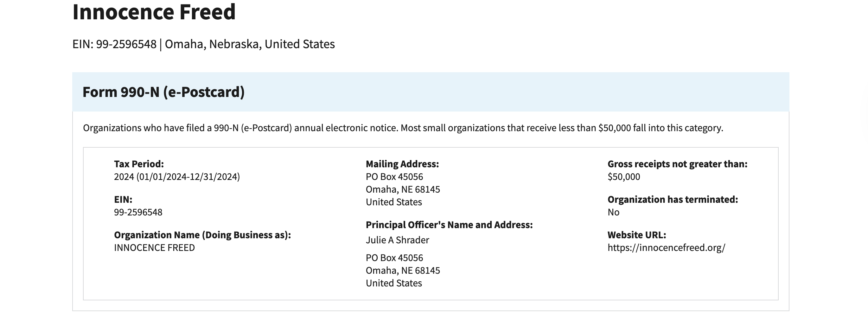868x320 pixels.
Task: Click the PO Box line under Mailing Address
Action: tap(394, 177)
